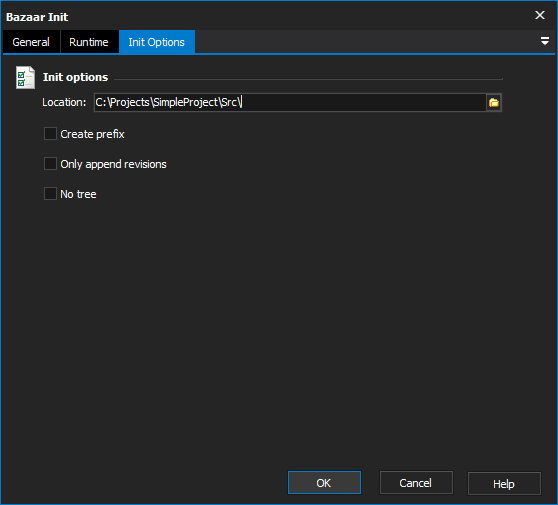Open the Runtime tab

(x=89, y=42)
